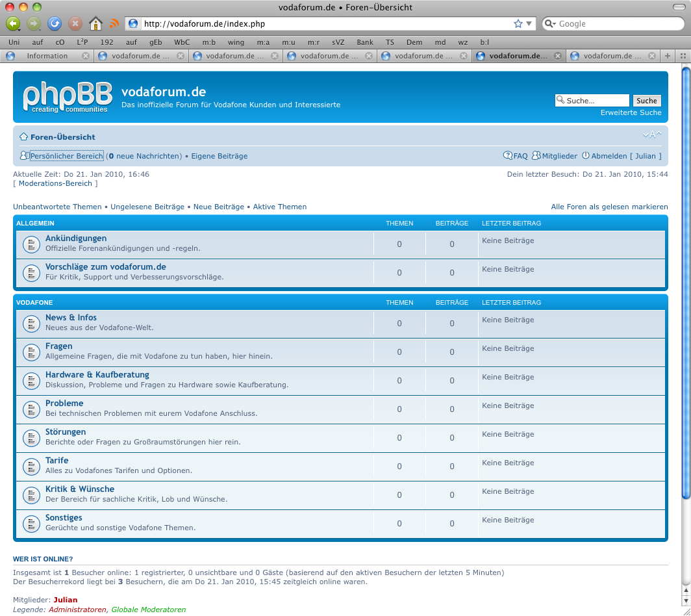Click the Moderations-Bereich link
691x616 pixels.
[55, 183]
